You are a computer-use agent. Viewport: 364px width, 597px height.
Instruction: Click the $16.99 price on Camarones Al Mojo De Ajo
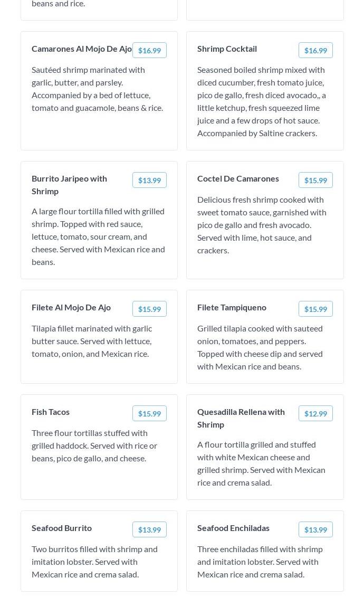(149, 50)
